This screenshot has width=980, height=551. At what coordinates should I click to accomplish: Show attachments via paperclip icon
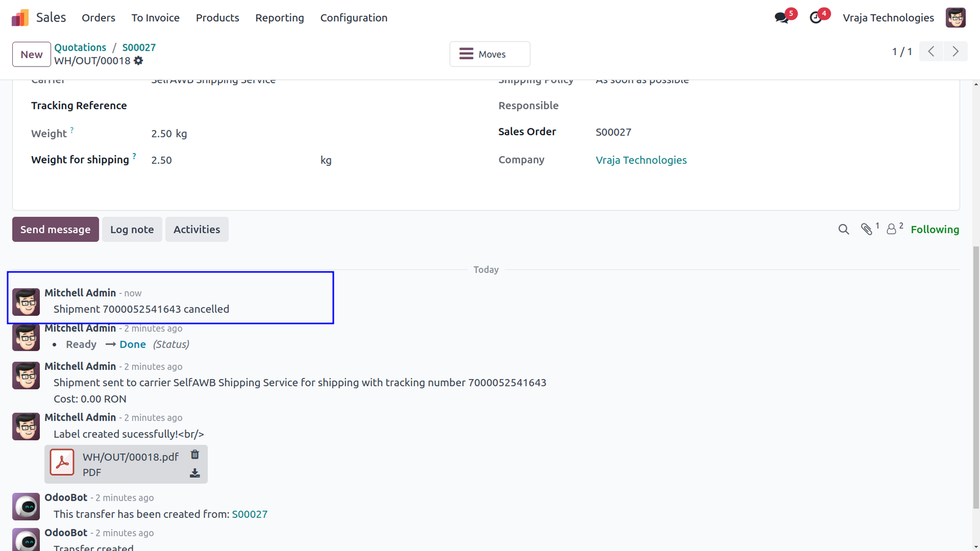click(x=867, y=229)
